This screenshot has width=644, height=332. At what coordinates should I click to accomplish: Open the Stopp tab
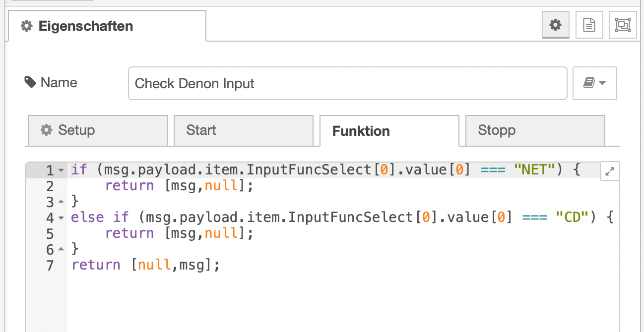535,131
